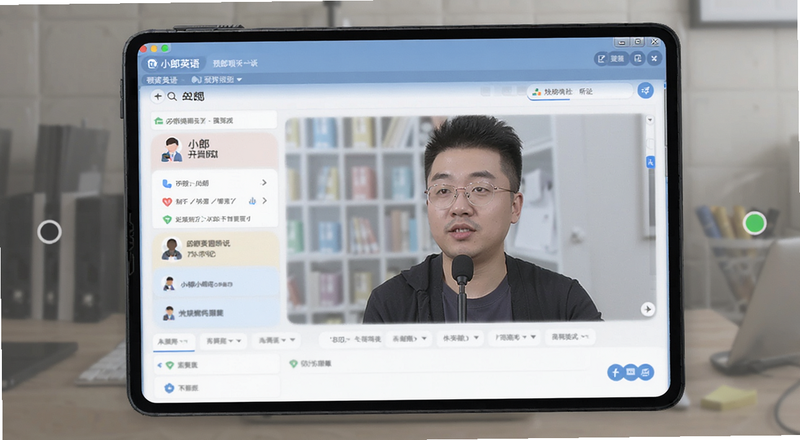Click the blue person icon on the video side strip
Viewport: 800px width, 440px height.
651,163
